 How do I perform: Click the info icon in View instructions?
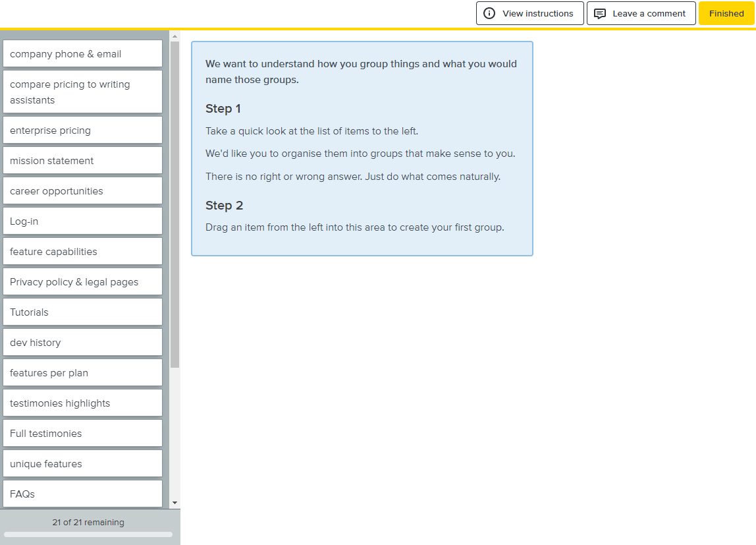[489, 13]
